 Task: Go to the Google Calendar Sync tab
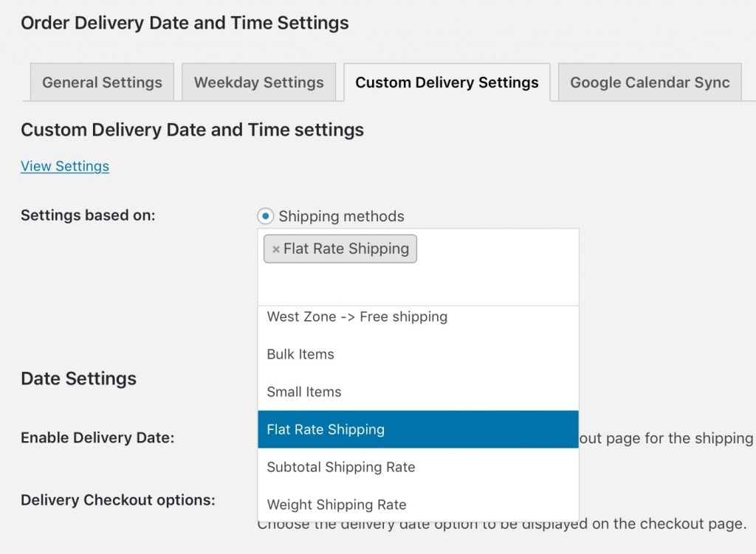650,83
